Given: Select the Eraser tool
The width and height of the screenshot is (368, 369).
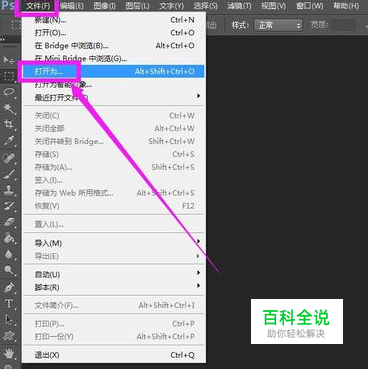Looking at the screenshot, I should (9, 222).
